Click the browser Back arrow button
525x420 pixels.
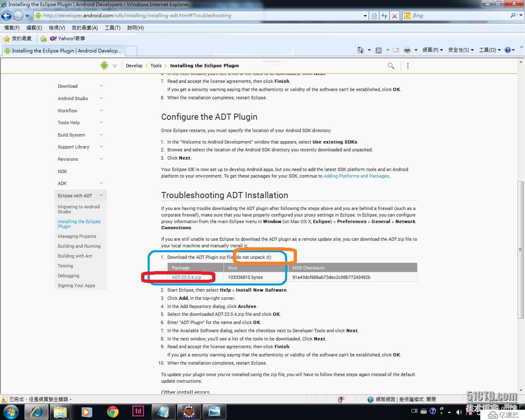coord(6,16)
